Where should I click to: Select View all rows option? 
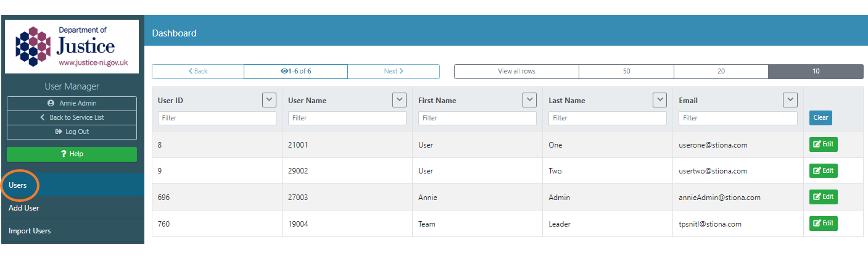tap(516, 72)
